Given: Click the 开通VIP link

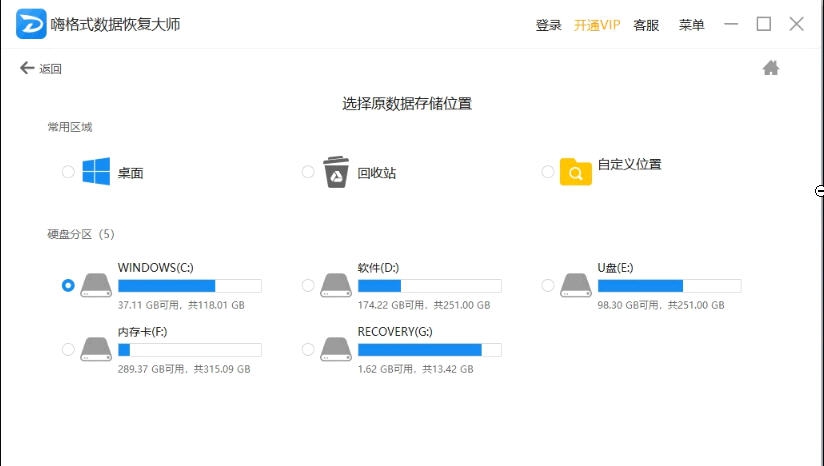Looking at the screenshot, I should point(597,25).
